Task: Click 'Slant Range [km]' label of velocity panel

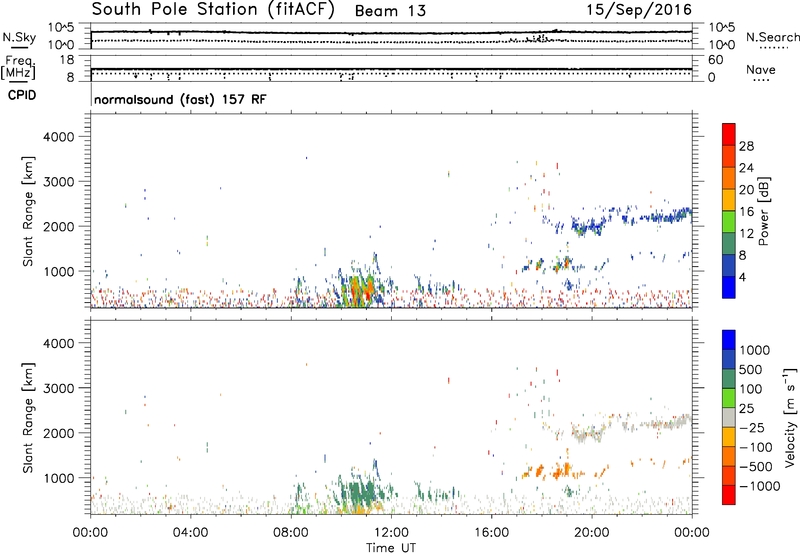Action: (x=28, y=417)
